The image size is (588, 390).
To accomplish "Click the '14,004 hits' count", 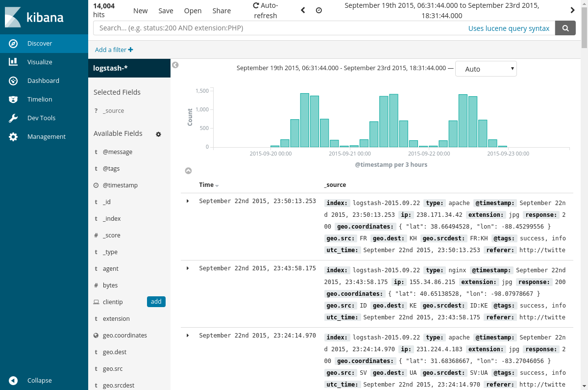I will [104, 10].
